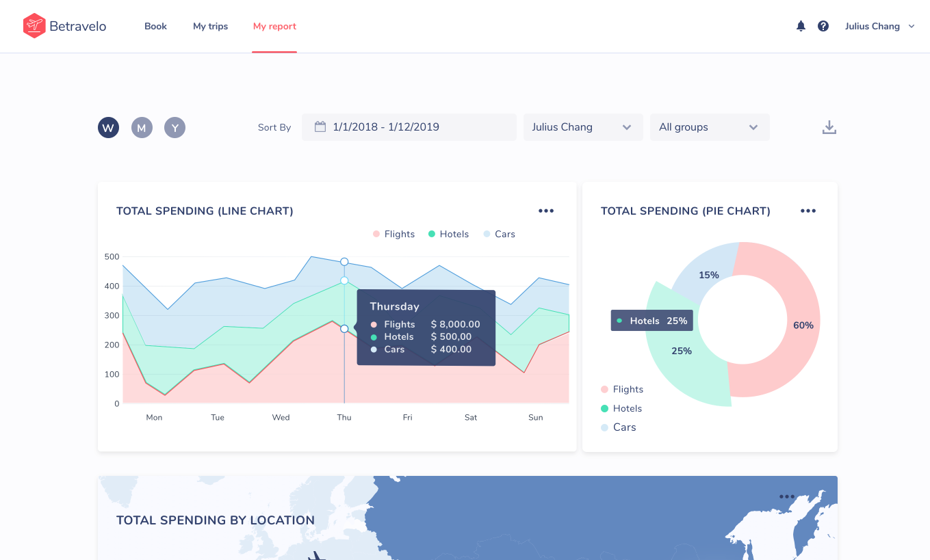The image size is (930, 560).
Task: Click the pink 60% Flights pie segment
Action: point(803,325)
